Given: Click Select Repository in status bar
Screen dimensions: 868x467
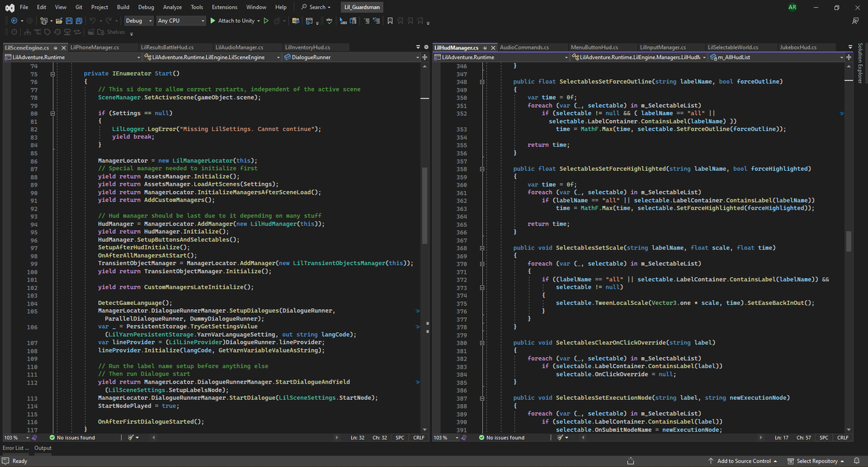Looking at the screenshot, I should 816,461.
